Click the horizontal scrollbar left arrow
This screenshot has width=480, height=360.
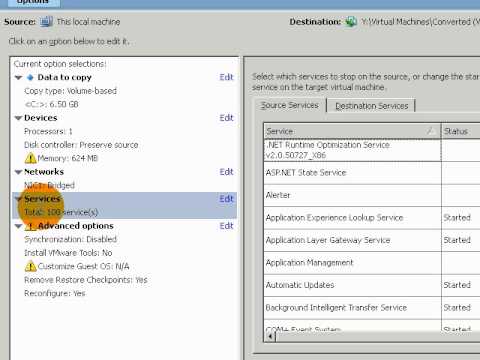[270, 337]
